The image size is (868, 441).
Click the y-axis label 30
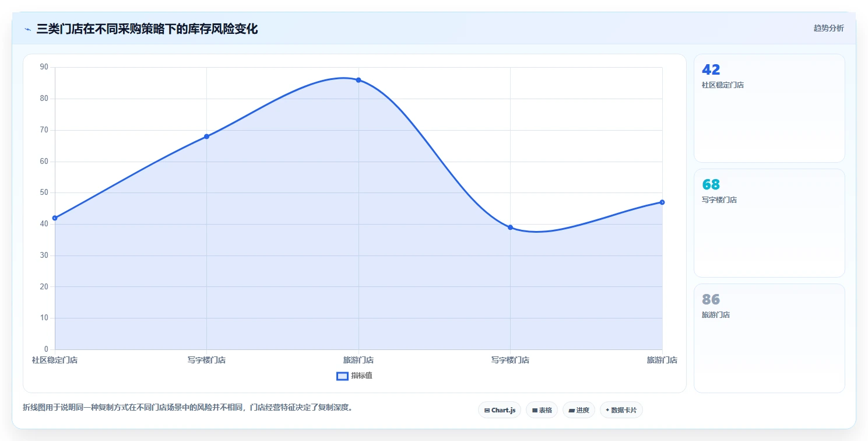coord(44,256)
